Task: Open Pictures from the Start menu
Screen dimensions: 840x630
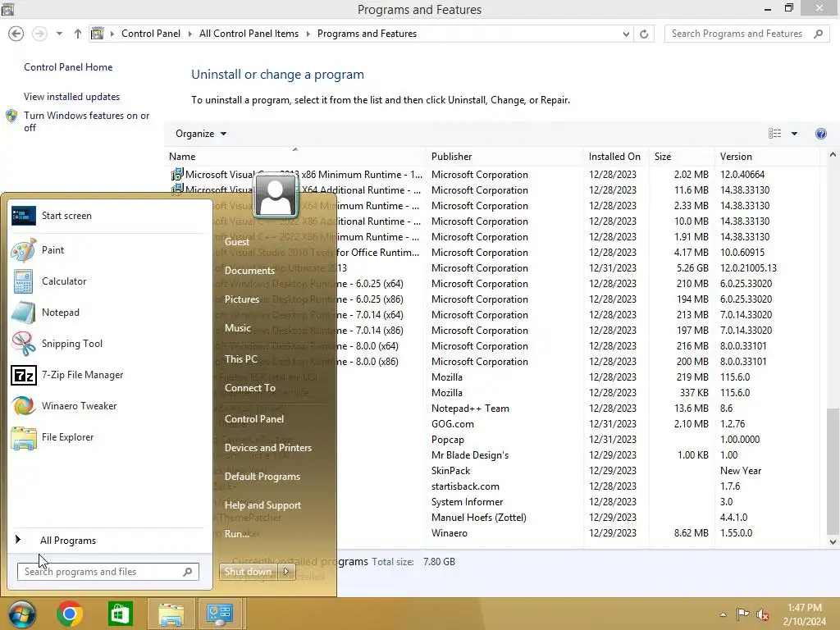Action: coord(242,299)
